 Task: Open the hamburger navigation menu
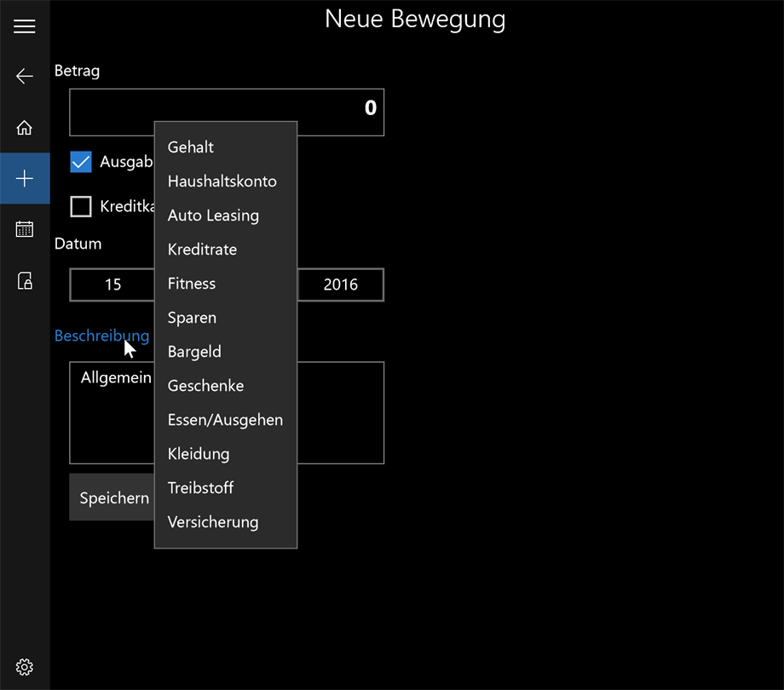[x=25, y=26]
